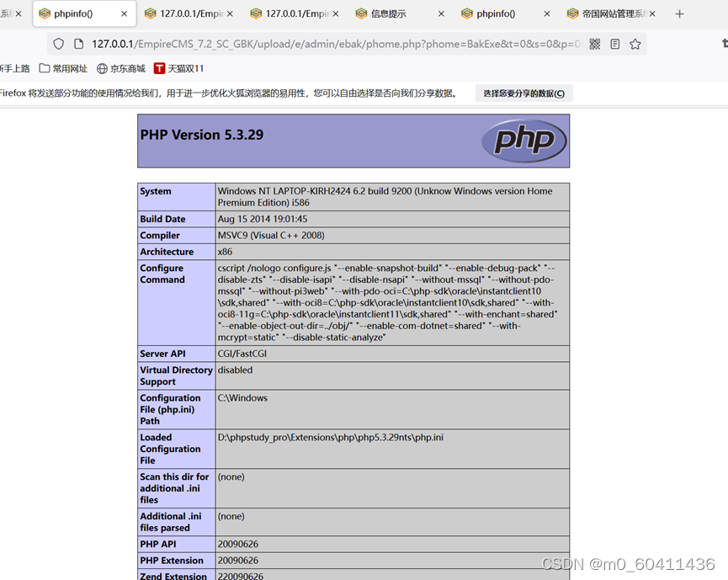728x580 pixels.
Task: Click the System row label
Action: (156, 191)
